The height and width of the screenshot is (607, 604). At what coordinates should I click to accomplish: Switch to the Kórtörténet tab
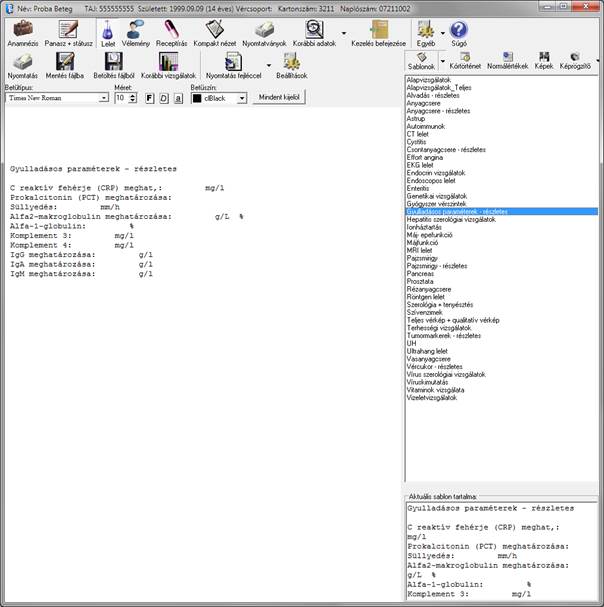pyautogui.click(x=465, y=61)
